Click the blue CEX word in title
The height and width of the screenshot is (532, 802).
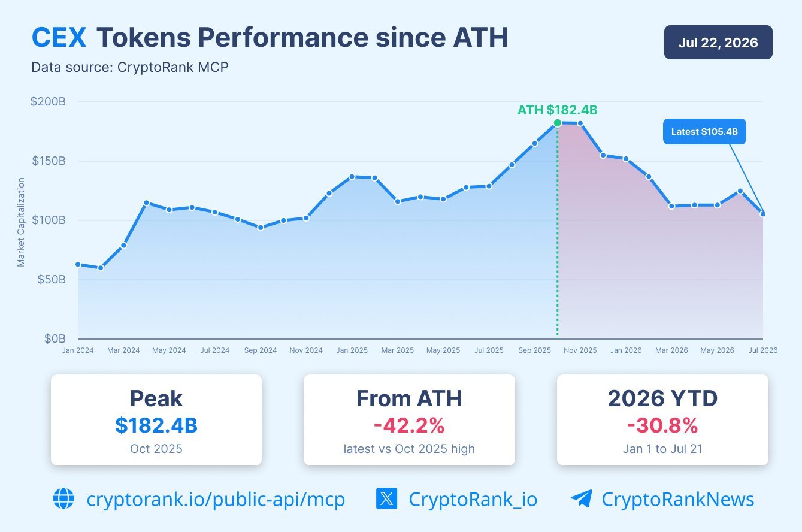pos(59,38)
